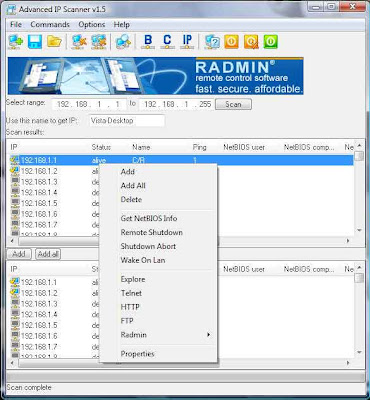Select 192.168.1.4 in the lower list

pos(39,314)
